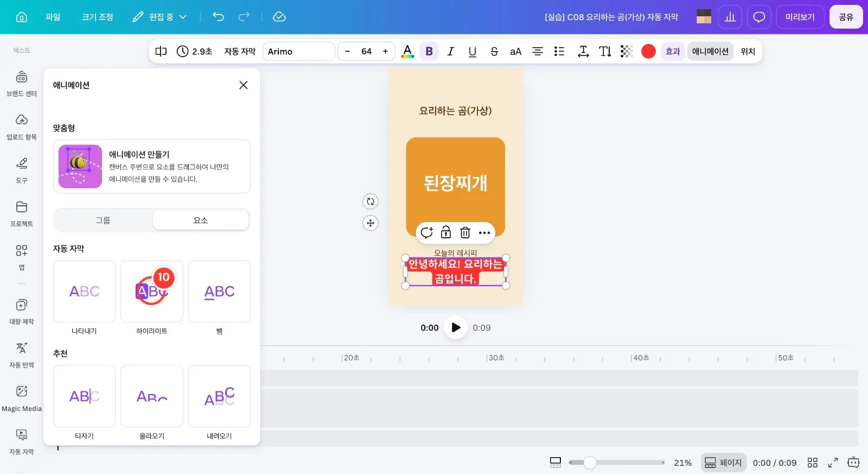The image size is (868, 474).
Task: Increase font size with plus
Action: [x=385, y=52]
